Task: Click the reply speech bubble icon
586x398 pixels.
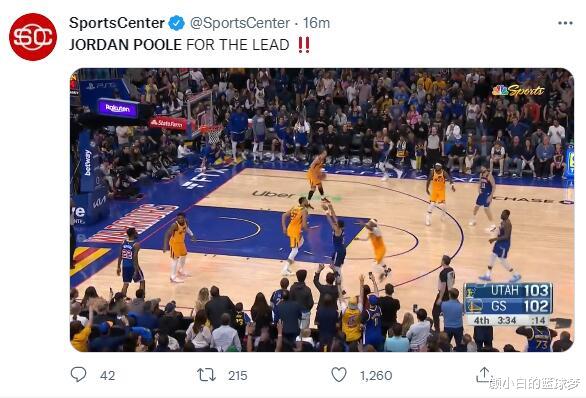Action: [x=78, y=374]
